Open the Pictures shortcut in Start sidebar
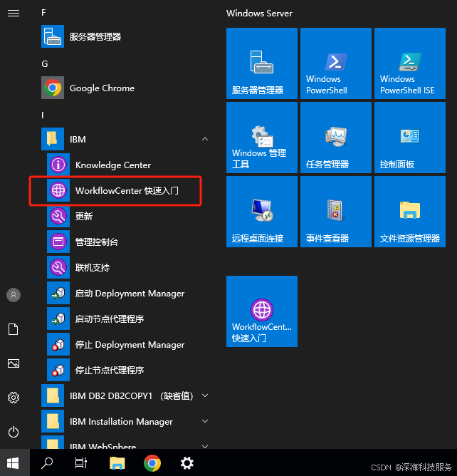This screenshot has height=476, width=457. point(14,363)
